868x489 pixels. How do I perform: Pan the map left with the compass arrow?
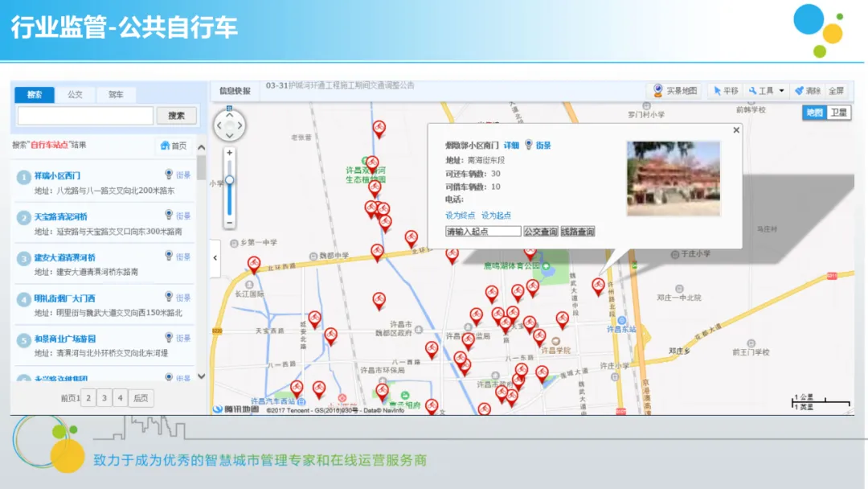pos(219,125)
